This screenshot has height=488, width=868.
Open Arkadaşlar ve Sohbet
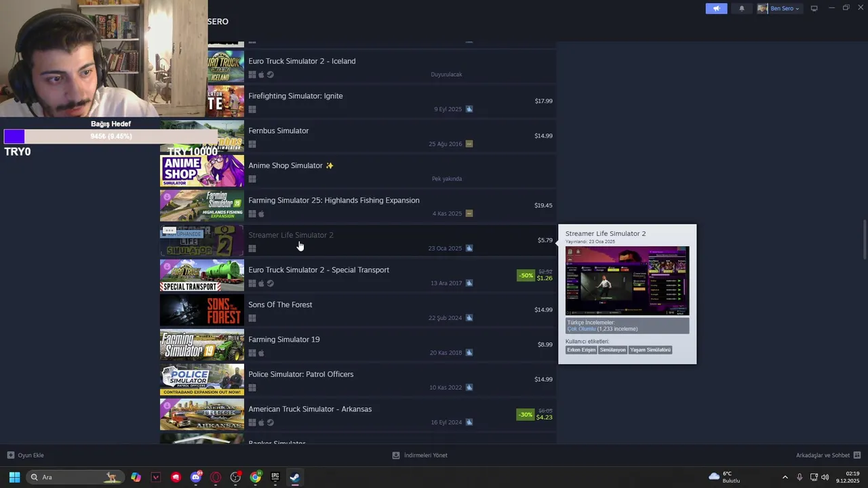(x=823, y=455)
